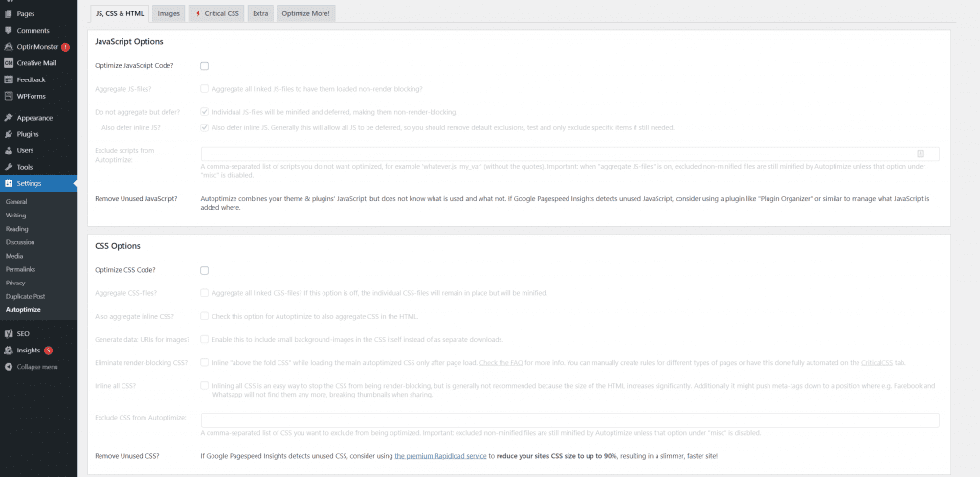This screenshot has height=477, width=980.
Task: Follow the Check the FAQ link
Action: pyautogui.click(x=501, y=363)
